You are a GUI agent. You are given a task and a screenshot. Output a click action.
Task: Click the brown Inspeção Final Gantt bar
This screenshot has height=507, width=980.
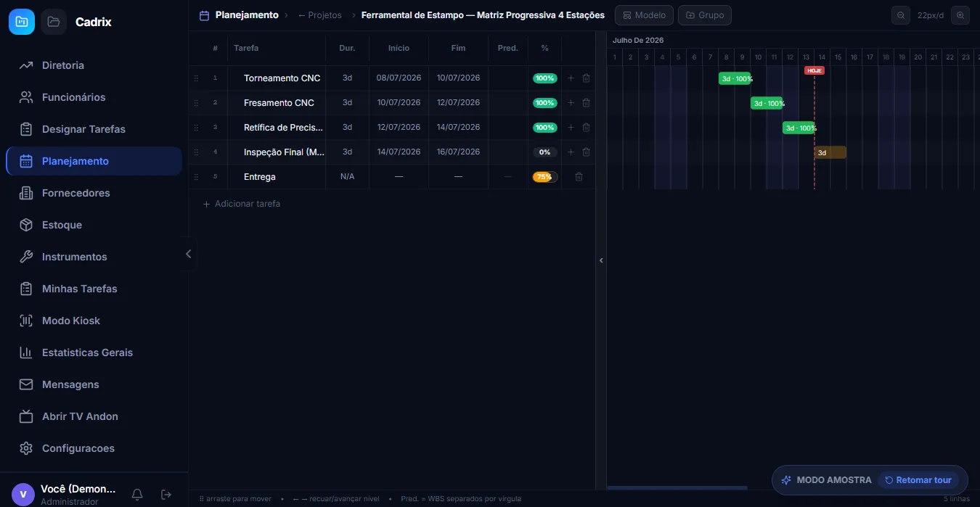(830, 152)
